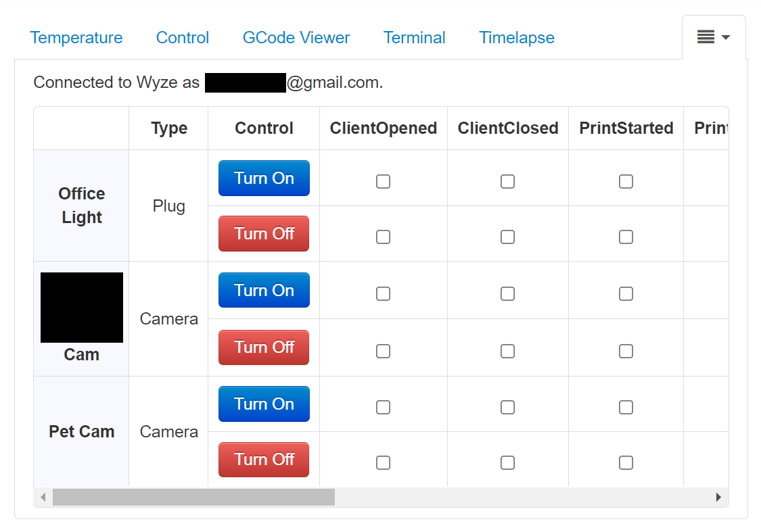Click the left scroll arrow of table
The image size is (761, 532).
point(43,497)
